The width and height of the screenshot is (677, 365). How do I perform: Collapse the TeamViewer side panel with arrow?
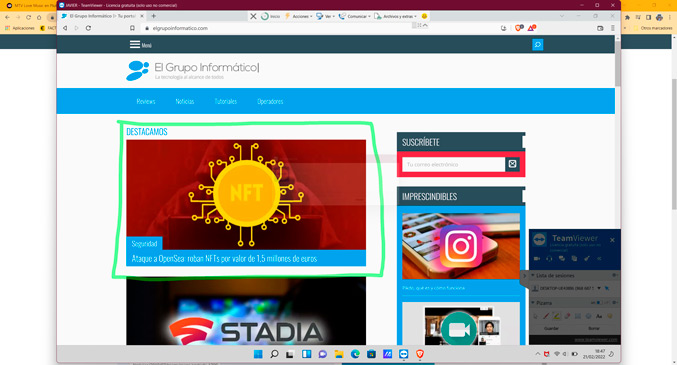(x=525, y=276)
